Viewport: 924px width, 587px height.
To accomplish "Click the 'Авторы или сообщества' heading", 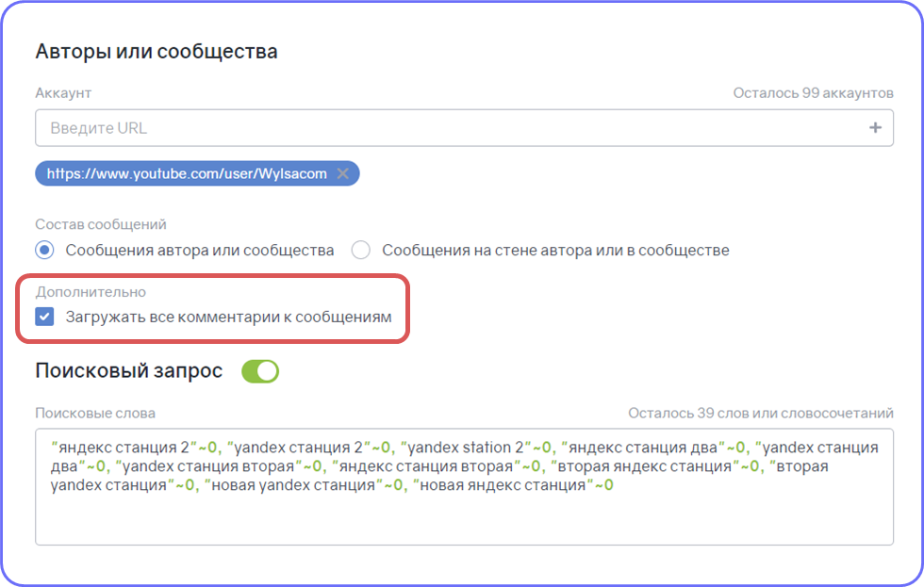I will click(x=157, y=52).
